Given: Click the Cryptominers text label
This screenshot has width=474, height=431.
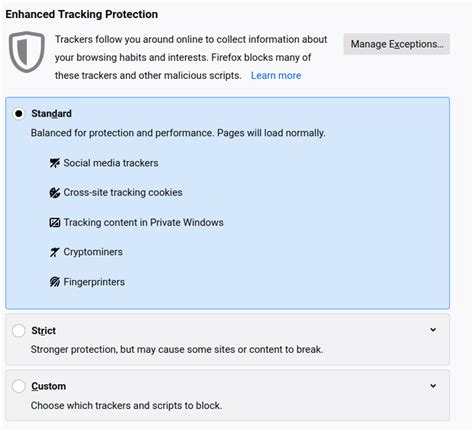Looking at the screenshot, I should click(x=93, y=252).
